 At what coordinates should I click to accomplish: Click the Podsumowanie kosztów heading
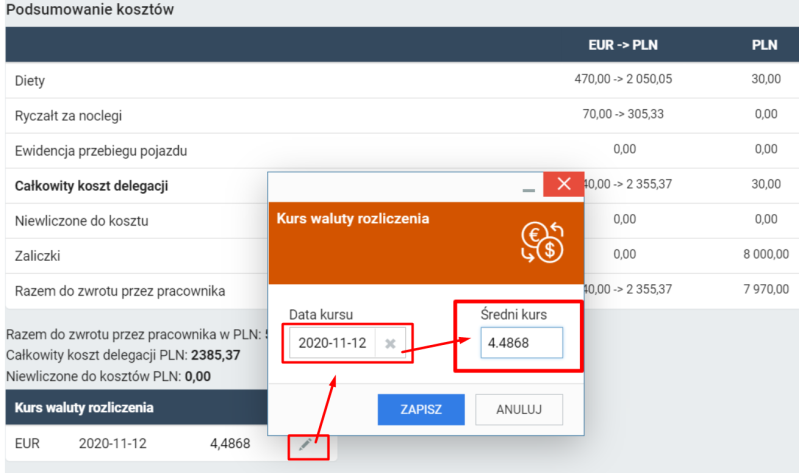90,9
